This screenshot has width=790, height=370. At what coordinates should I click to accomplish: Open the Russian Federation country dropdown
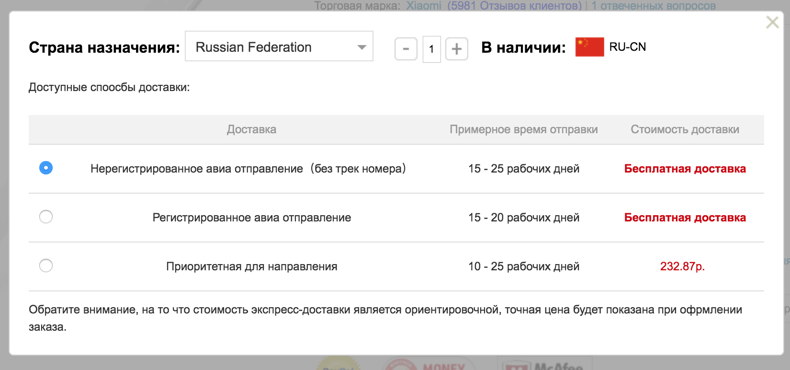[279, 46]
